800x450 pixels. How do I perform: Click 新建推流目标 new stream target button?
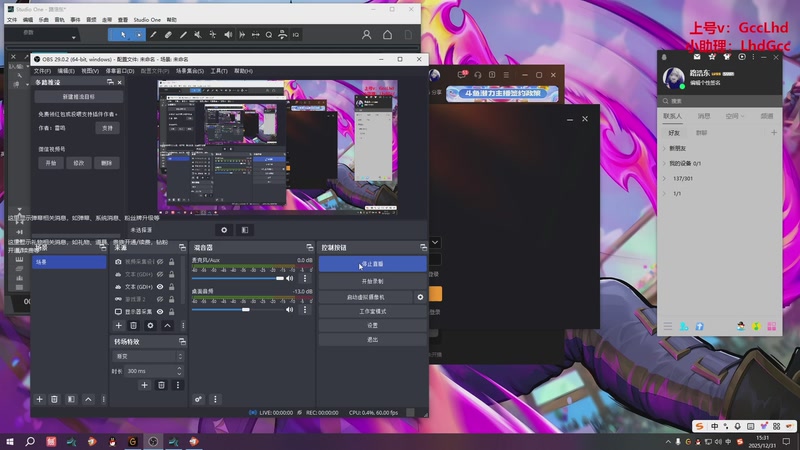point(79,96)
